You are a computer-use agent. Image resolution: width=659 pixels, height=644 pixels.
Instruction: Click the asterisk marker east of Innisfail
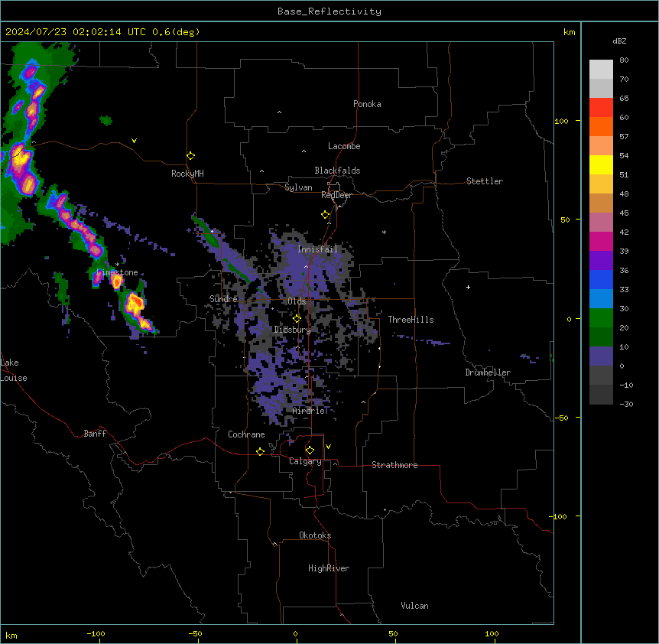coord(384,232)
